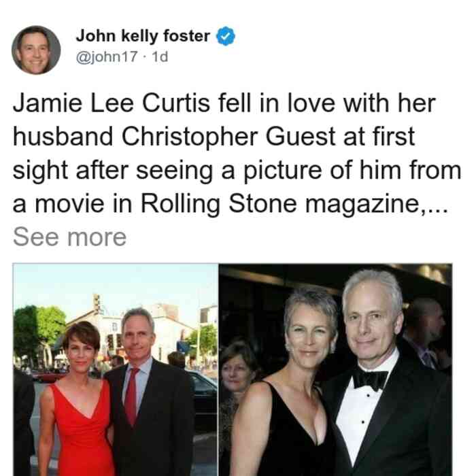Open the right photo with tuxedo
The width and height of the screenshot is (476, 476).
coord(335,369)
